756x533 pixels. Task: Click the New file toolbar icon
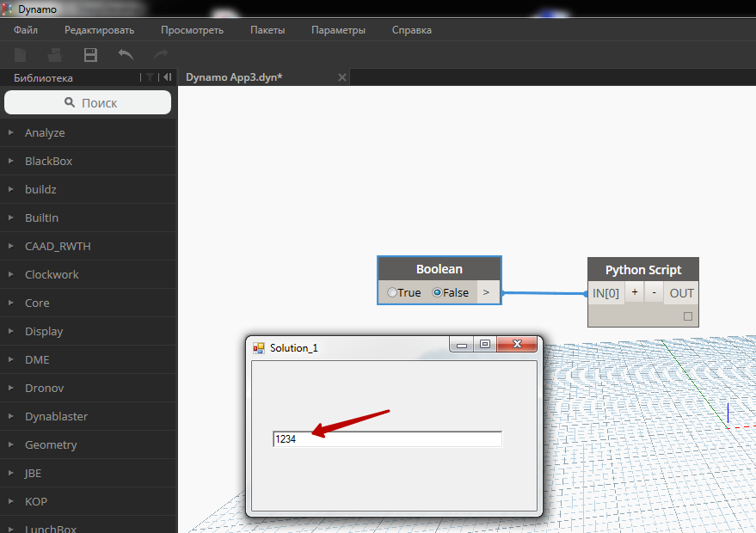pyautogui.click(x=20, y=55)
